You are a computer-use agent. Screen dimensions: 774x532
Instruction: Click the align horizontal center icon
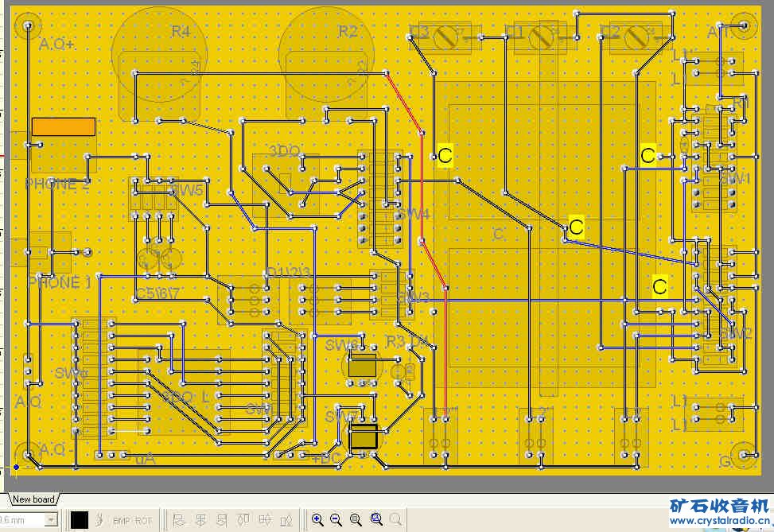pyautogui.click(x=201, y=519)
